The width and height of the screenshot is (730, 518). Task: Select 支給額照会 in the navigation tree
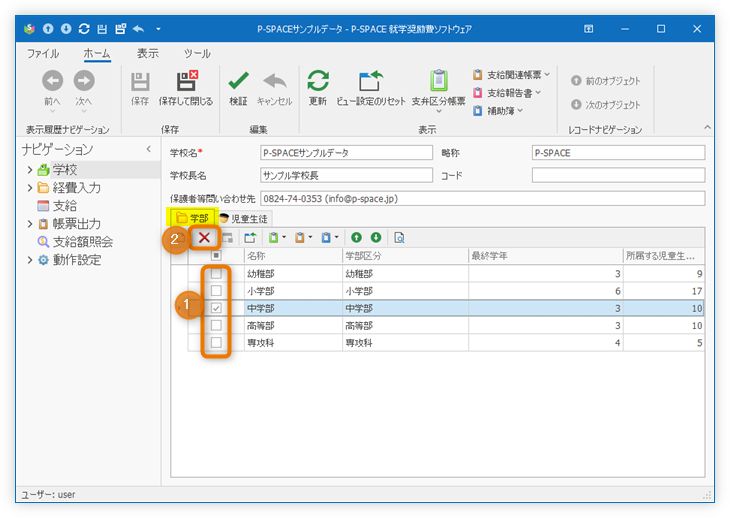tap(82, 242)
